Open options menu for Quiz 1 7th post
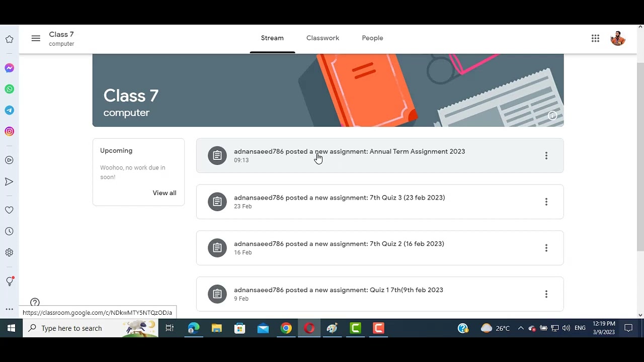 (x=546, y=294)
